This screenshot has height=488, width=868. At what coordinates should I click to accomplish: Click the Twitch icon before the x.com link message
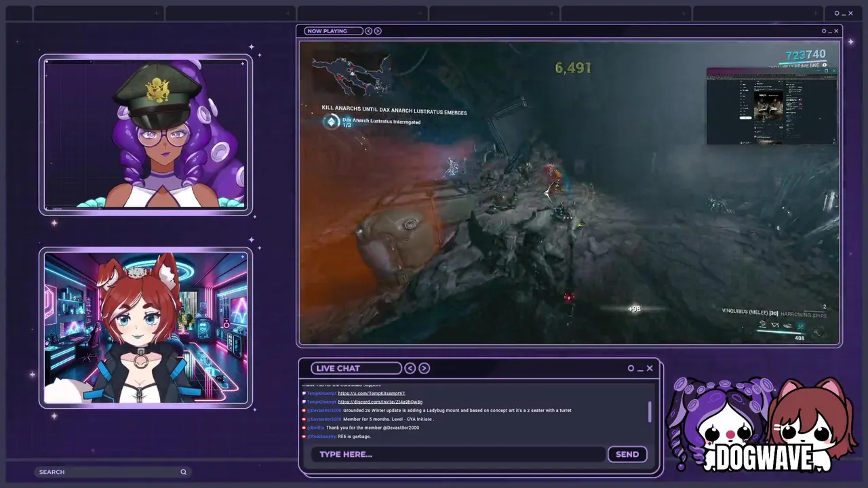click(x=304, y=393)
